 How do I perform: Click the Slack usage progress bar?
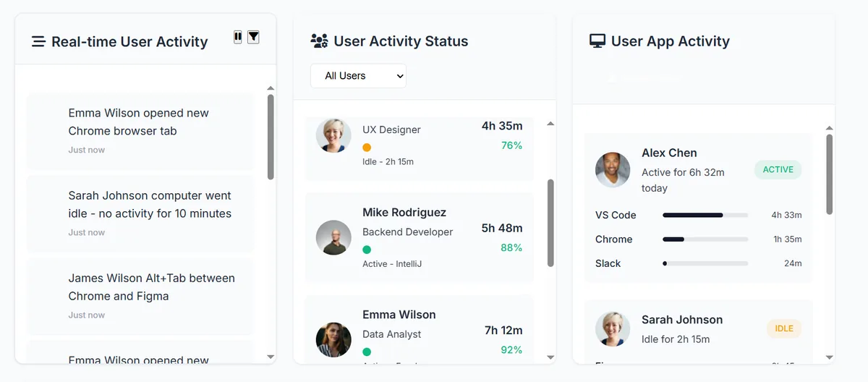pos(705,264)
